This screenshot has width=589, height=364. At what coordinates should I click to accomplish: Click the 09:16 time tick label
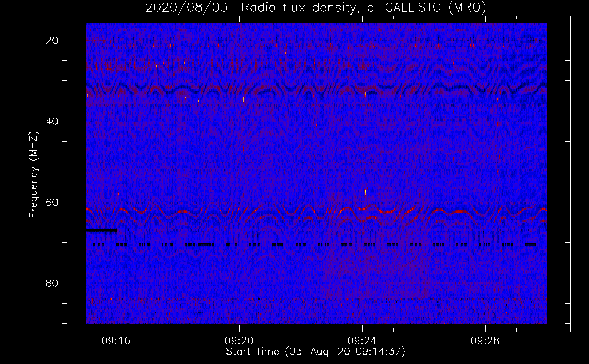[x=116, y=341]
